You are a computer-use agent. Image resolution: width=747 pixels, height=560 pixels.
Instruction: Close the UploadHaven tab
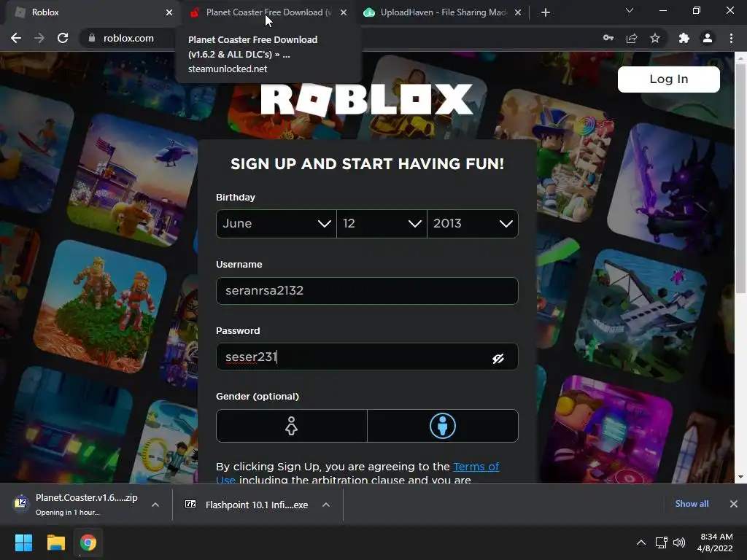pos(518,12)
